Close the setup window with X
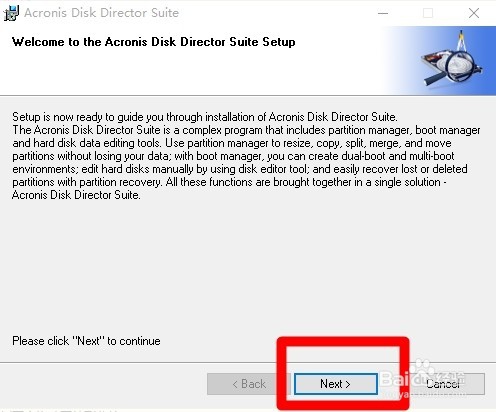 (474, 13)
